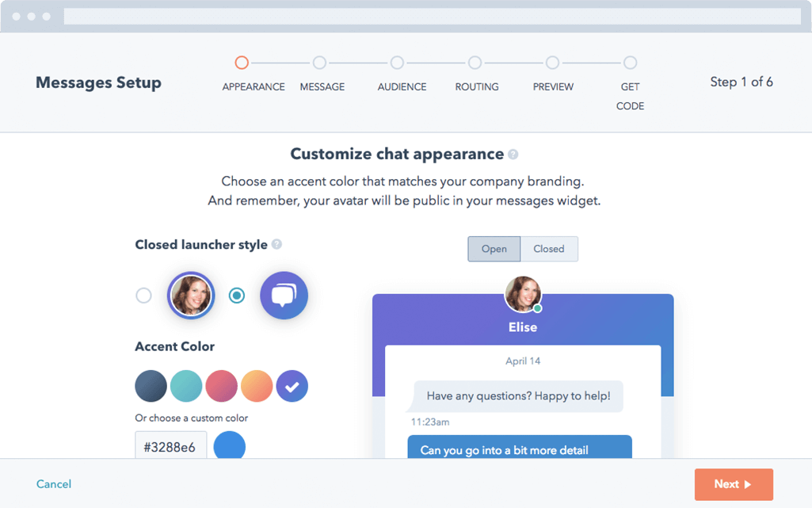Image resolution: width=812 pixels, height=508 pixels.
Task: Switch the preview to Closed view
Action: [x=549, y=248]
